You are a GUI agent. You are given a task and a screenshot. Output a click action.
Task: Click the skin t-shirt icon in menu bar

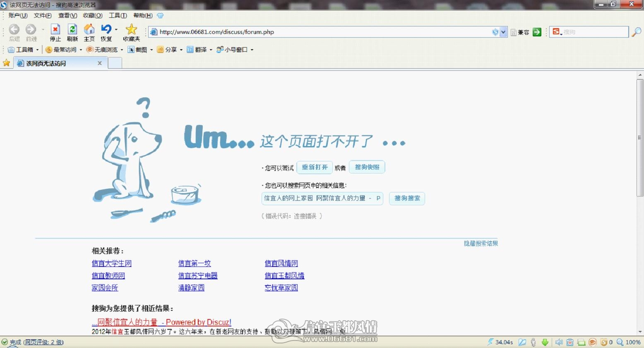[160, 16]
